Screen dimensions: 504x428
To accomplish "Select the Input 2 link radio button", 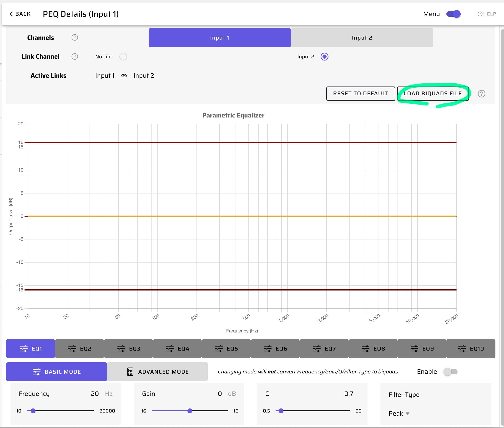I will 324,56.
